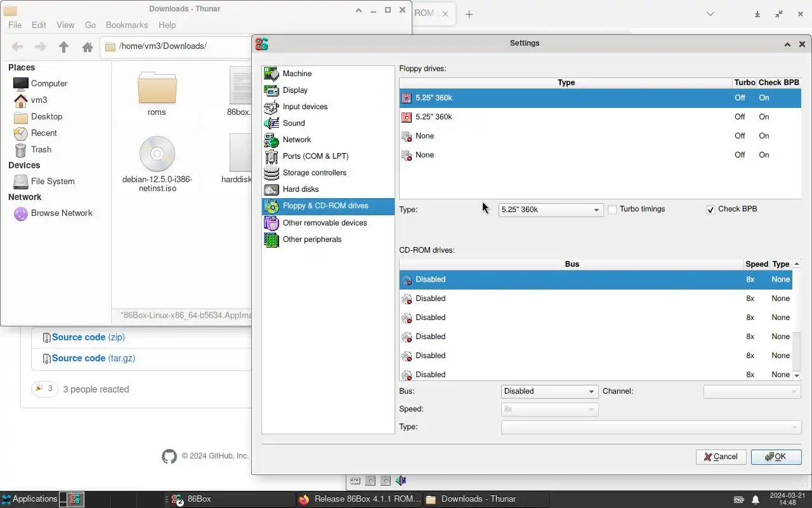Click the Turbo column header
The image size is (812, 508).
744,83
